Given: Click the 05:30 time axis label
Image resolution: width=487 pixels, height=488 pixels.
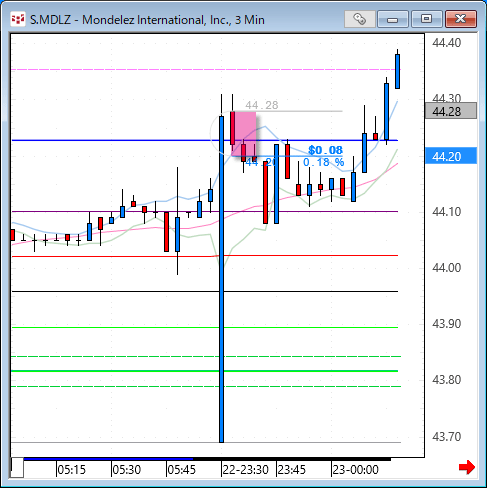Looking at the screenshot, I should click(127, 470).
